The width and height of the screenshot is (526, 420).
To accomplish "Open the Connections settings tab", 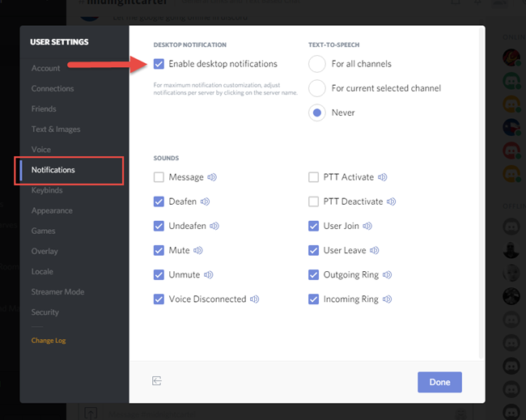I will [53, 88].
